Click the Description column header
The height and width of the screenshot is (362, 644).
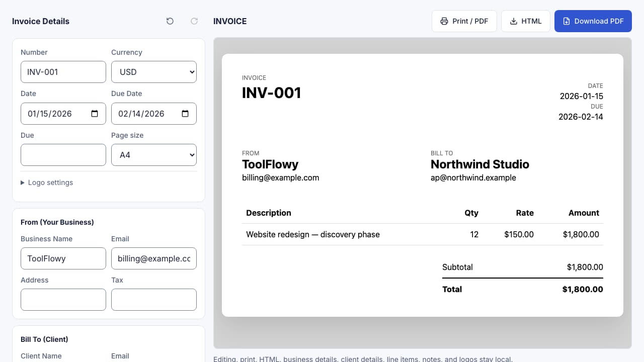[269, 213]
